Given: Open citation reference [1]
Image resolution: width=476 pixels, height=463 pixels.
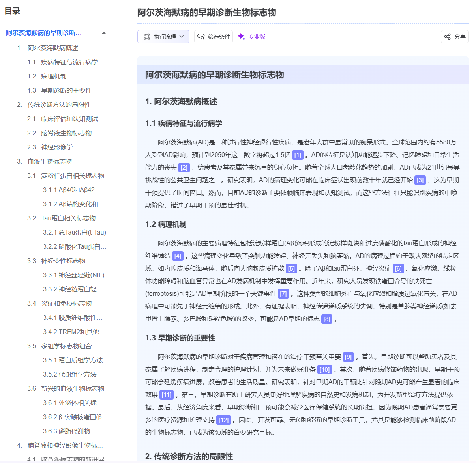Looking at the screenshot, I should click(x=298, y=155).
